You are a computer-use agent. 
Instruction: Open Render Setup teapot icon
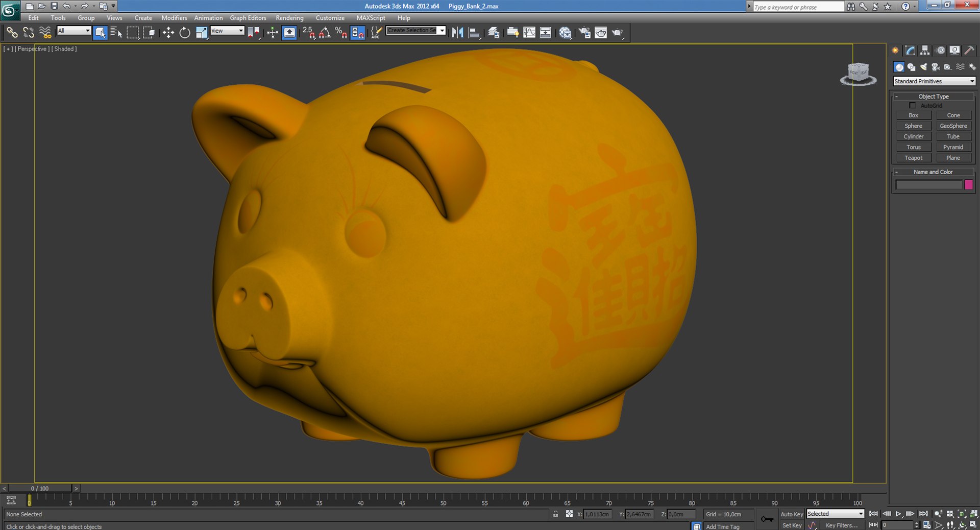[x=584, y=33]
